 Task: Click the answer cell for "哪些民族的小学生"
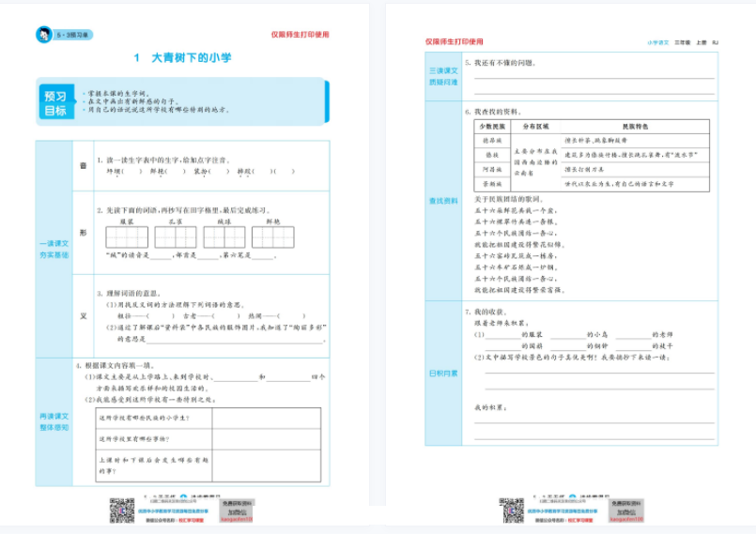(267, 419)
